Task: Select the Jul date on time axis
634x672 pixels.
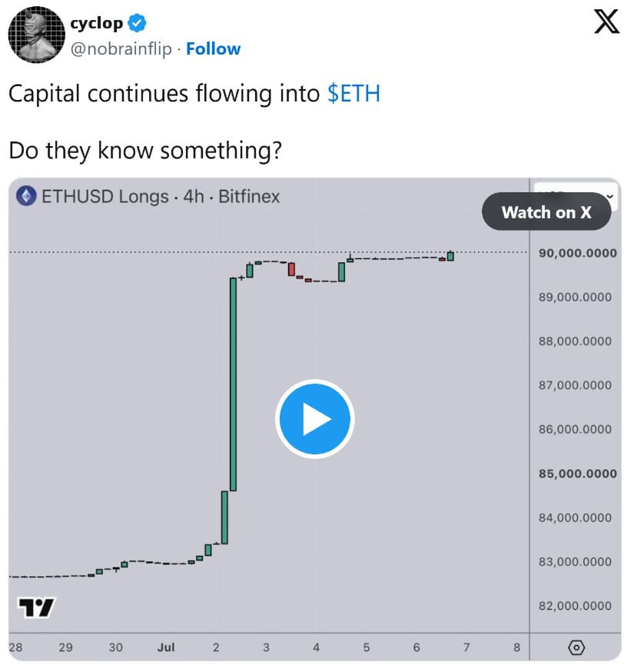Action: pyautogui.click(x=166, y=647)
